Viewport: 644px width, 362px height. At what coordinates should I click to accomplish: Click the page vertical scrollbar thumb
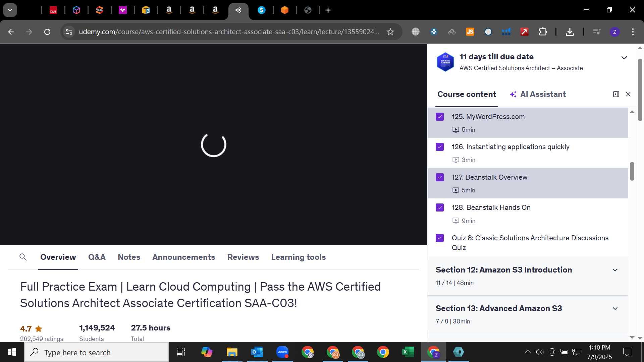tap(640, 90)
